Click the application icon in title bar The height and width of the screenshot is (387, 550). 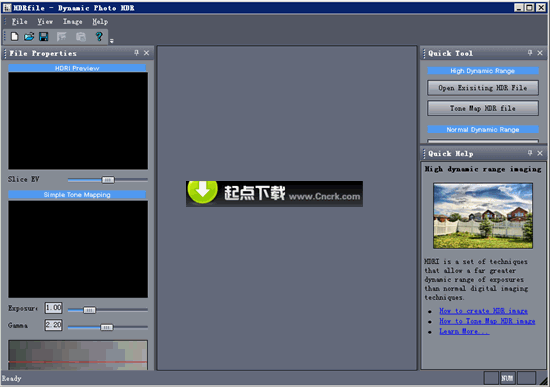(7, 8)
